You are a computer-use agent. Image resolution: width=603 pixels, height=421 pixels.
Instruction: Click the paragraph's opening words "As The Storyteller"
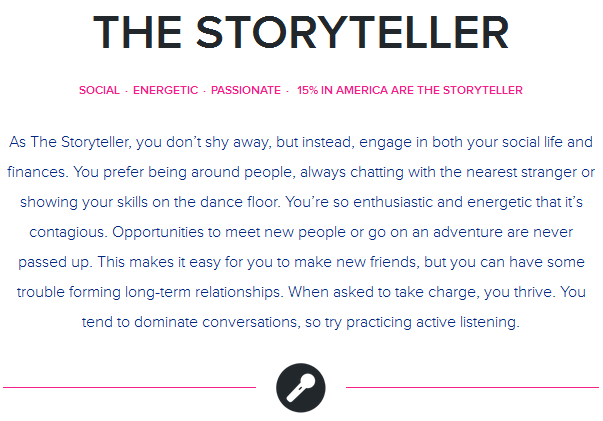(65, 141)
